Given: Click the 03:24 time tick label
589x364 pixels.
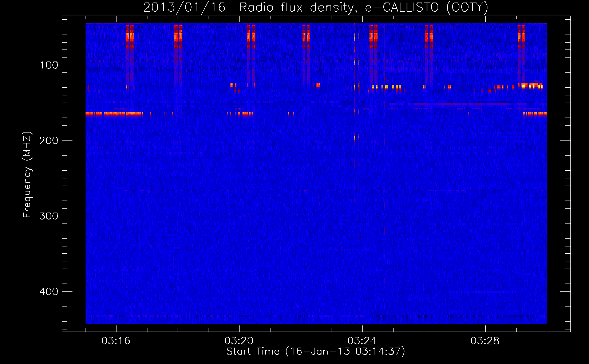Looking at the screenshot, I should pos(362,341).
